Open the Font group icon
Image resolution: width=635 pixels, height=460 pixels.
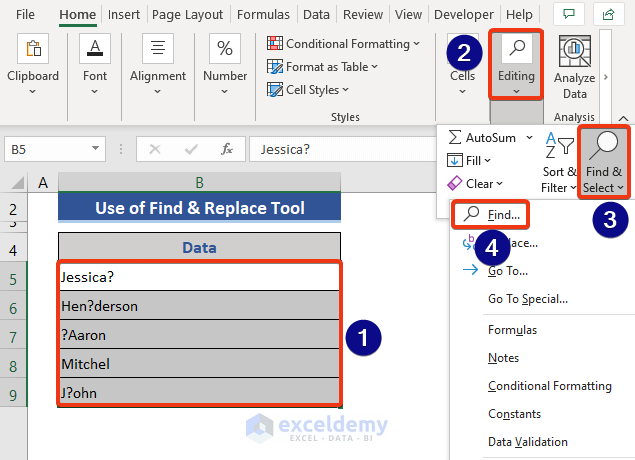pyautogui.click(x=95, y=49)
